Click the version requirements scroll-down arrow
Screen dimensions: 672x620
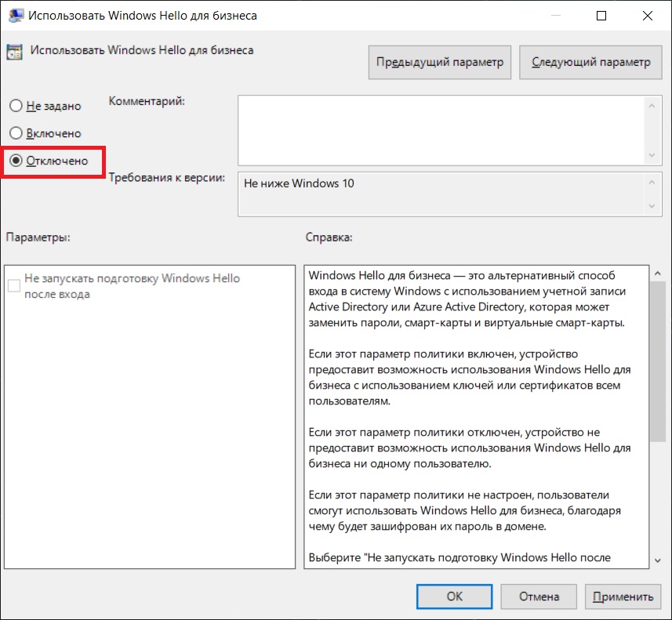(652, 206)
